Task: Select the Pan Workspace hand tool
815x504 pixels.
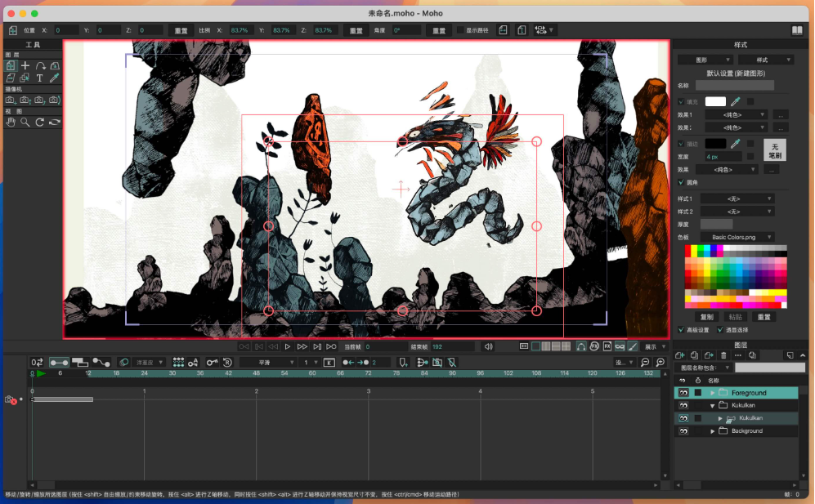Action: [11, 122]
